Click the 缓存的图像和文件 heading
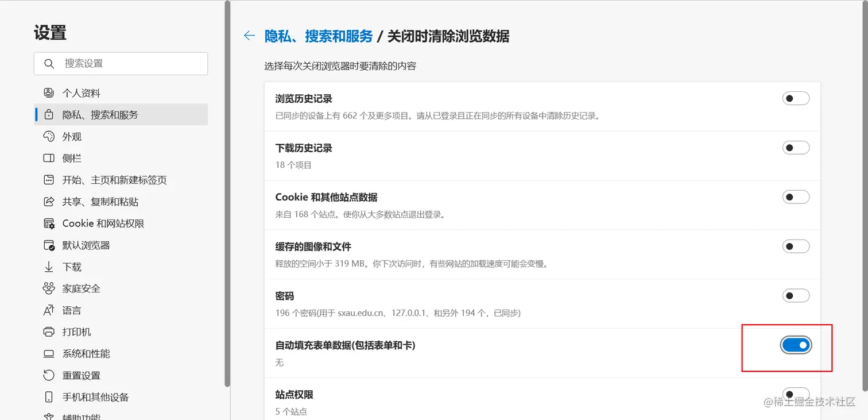This screenshot has height=420, width=868. [x=313, y=246]
